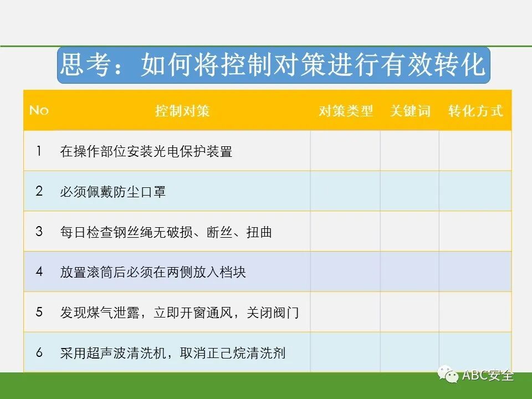
Task: Click row number 2 cell
Action: (39, 191)
